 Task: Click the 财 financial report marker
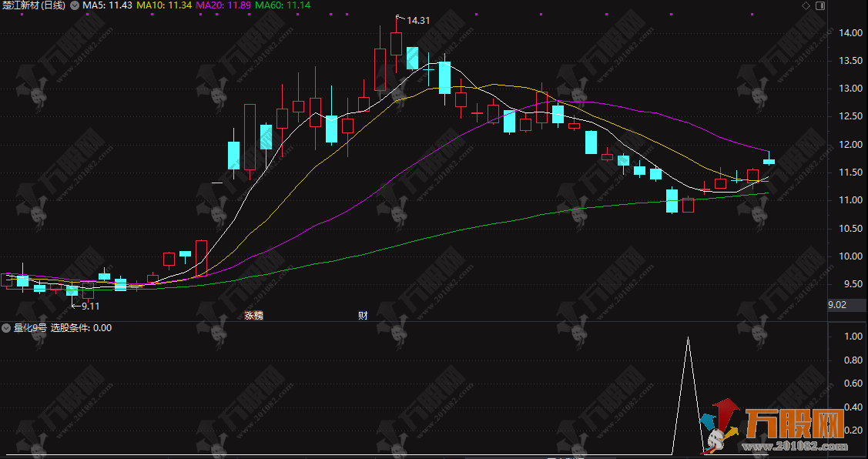pos(362,315)
